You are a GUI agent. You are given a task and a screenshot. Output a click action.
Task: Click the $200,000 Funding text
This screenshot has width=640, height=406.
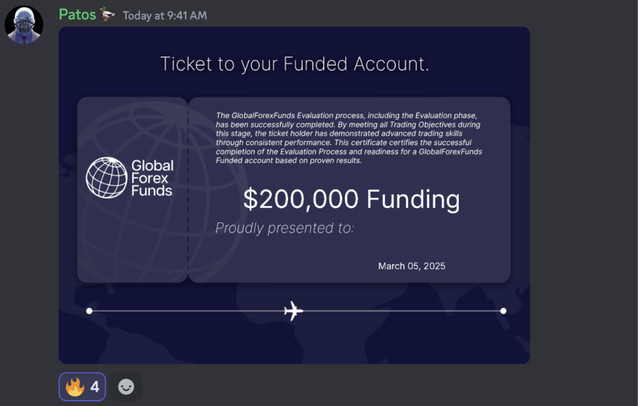(351, 199)
